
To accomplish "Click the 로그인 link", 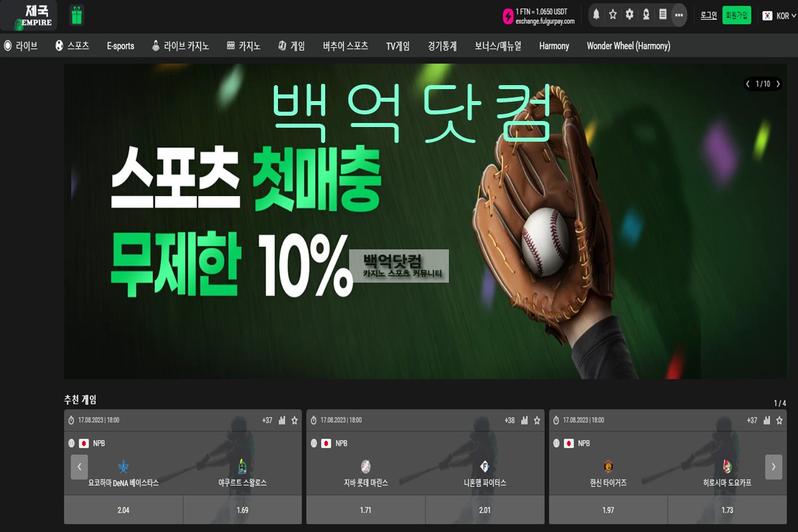I will (708, 15).
